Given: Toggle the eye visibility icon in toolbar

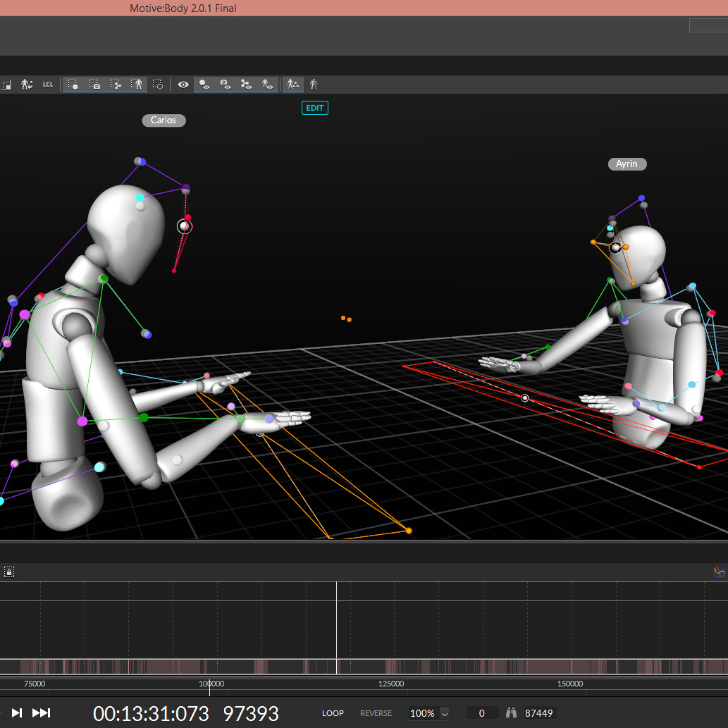Looking at the screenshot, I should click(x=183, y=85).
